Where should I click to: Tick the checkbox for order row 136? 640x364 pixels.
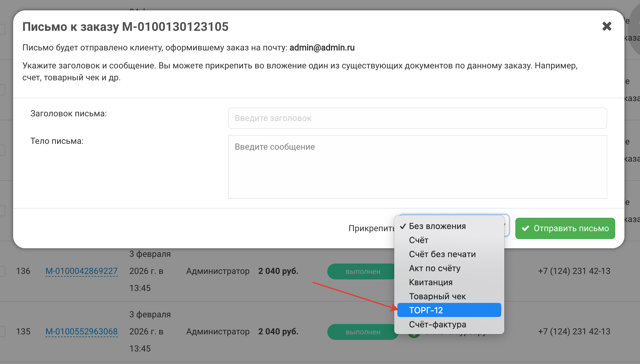pyautogui.click(x=2, y=271)
